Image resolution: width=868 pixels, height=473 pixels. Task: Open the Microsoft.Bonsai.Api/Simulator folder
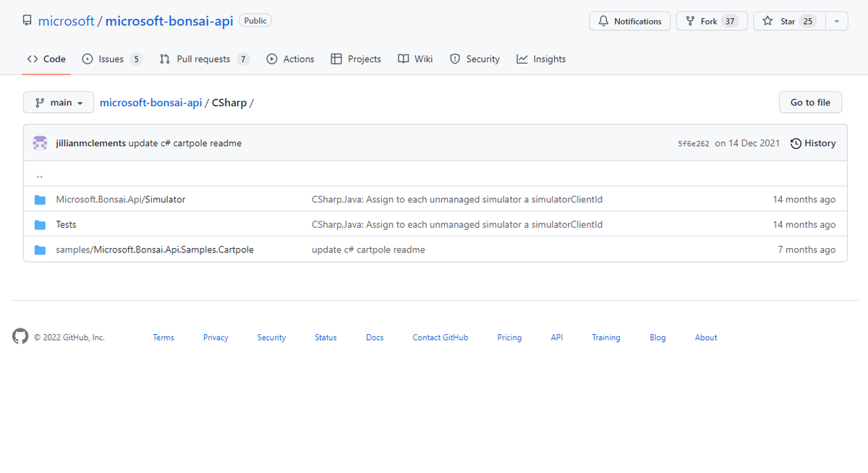(x=121, y=200)
